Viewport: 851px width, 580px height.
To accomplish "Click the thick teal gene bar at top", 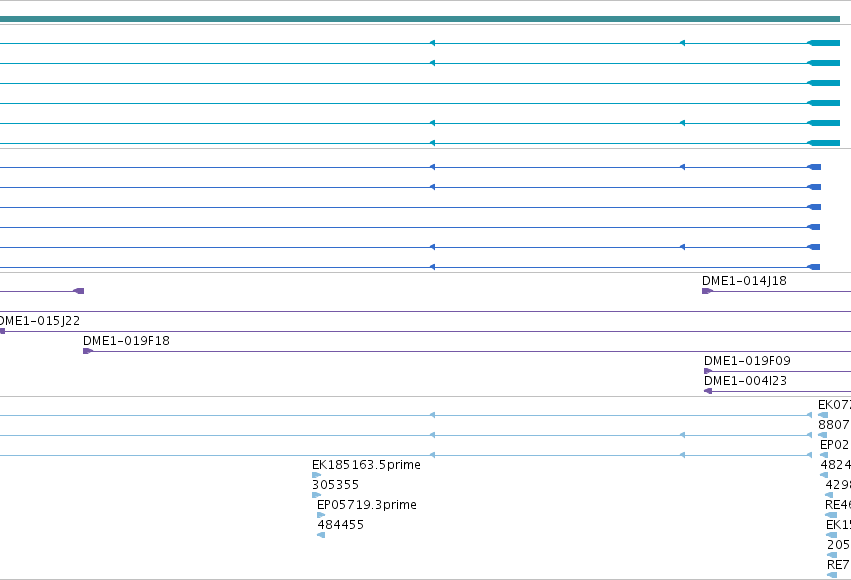I will pos(420,19).
